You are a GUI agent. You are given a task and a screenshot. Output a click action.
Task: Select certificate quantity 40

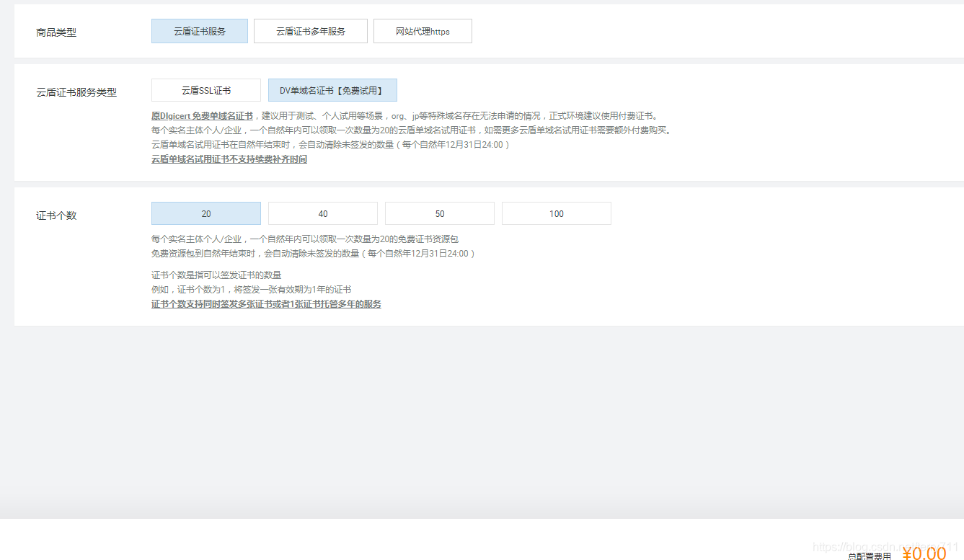point(322,213)
